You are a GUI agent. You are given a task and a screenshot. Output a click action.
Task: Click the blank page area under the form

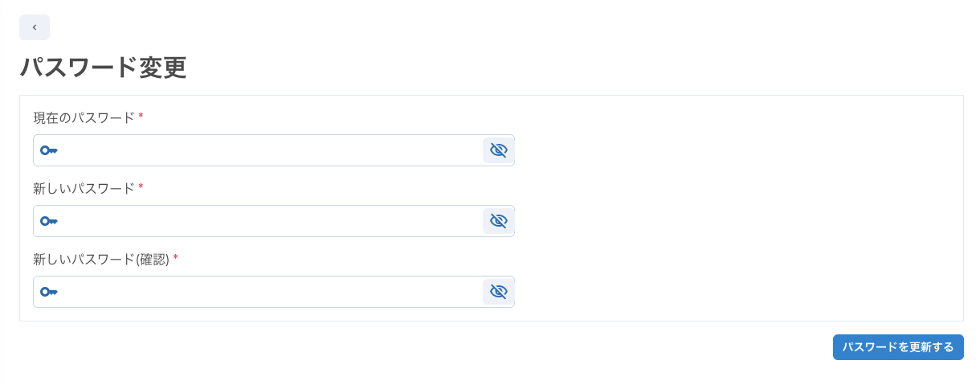(402, 354)
